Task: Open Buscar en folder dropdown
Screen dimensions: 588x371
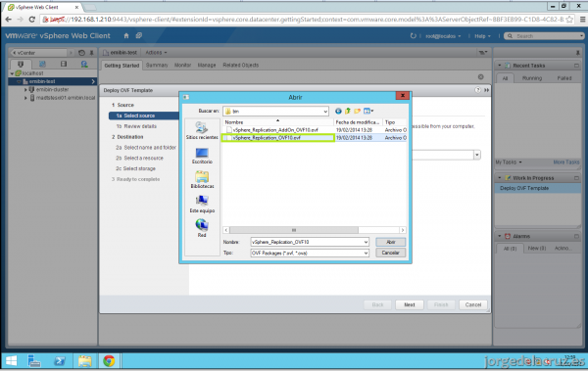Action: (325, 112)
